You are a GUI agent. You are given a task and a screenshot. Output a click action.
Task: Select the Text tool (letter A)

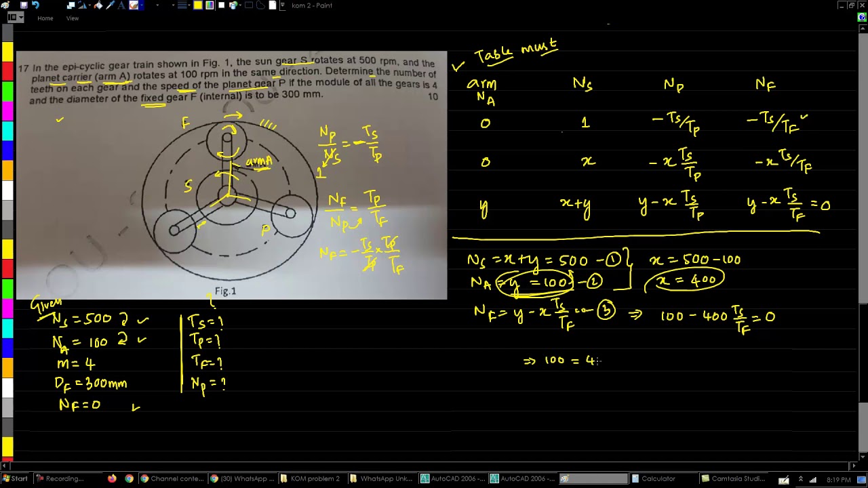point(121,5)
